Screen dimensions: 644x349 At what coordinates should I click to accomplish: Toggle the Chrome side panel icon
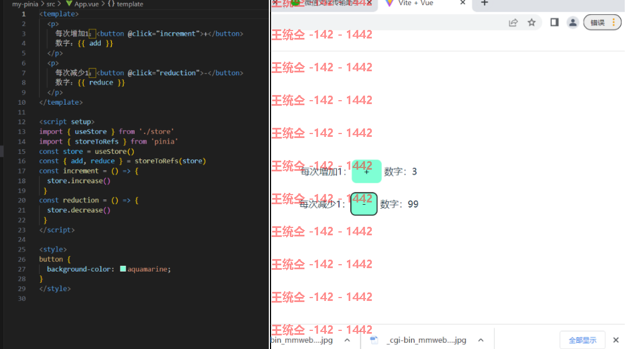[x=555, y=22]
